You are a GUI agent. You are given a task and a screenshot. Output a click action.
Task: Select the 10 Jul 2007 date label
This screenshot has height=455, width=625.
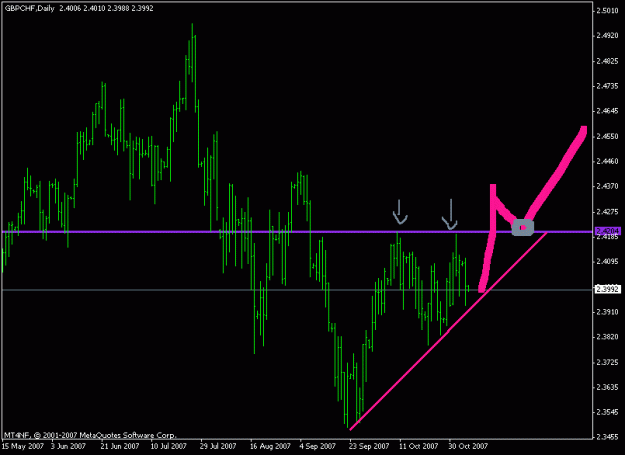pos(170,446)
